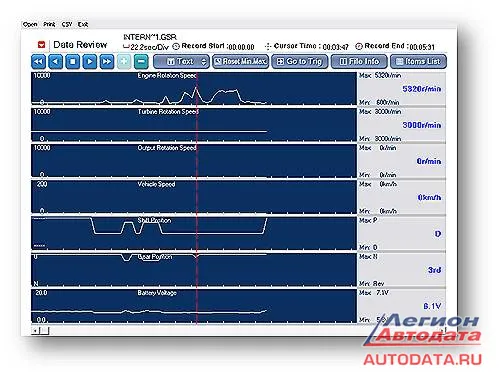The width and height of the screenshot is (499, 378).
Task: Zoom in the time scale
Action: pos(124,62)
